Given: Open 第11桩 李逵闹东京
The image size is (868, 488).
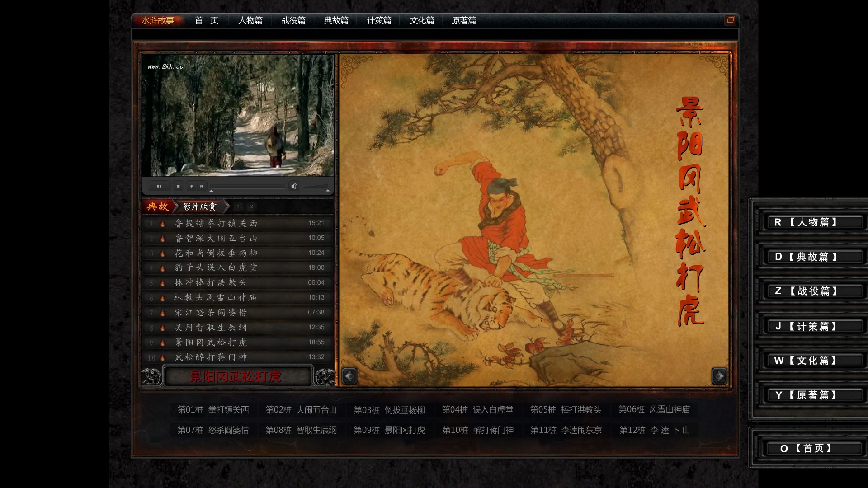Looking at the screenshot, I should [x=566, y=430].
